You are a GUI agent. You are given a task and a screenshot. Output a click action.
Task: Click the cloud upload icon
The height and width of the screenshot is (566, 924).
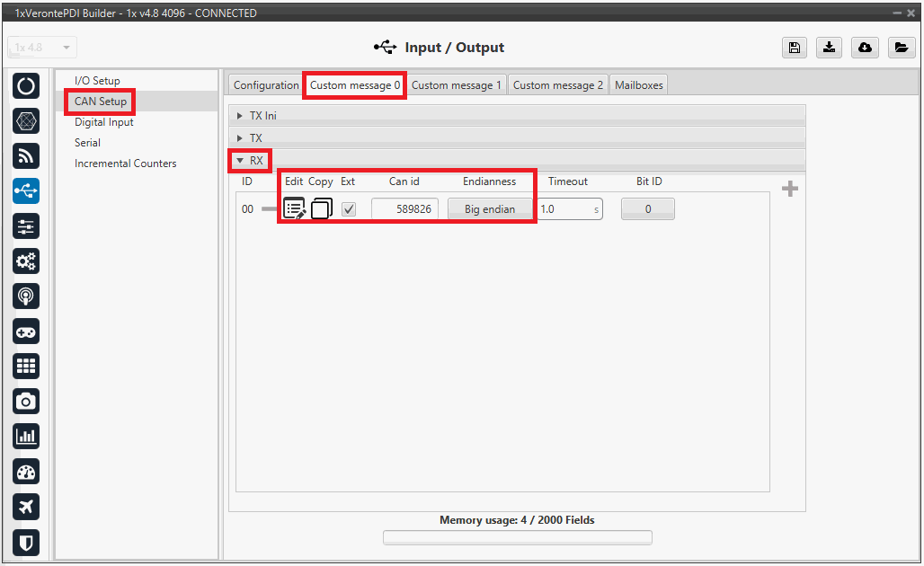pyautogui.click(x=865, y=48)
